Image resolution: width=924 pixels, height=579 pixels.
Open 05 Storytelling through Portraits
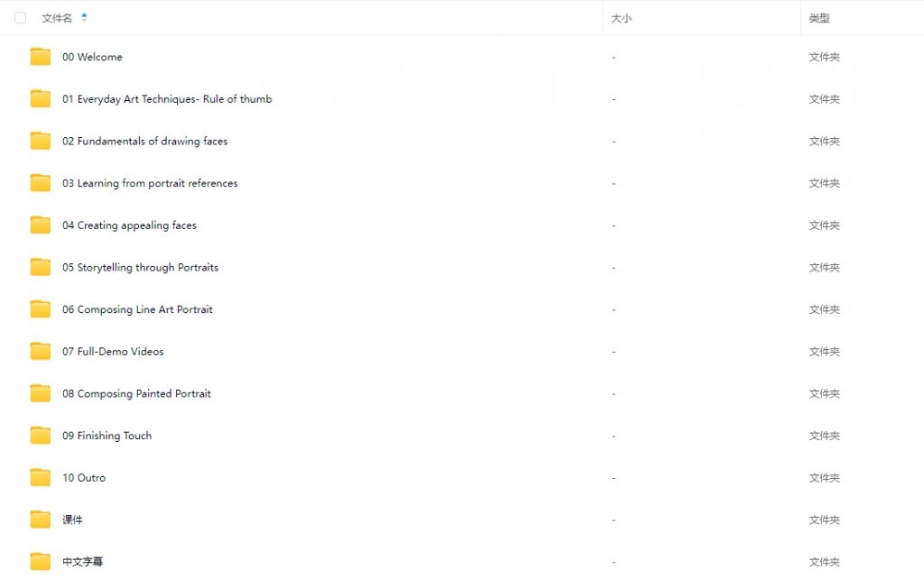140,268
